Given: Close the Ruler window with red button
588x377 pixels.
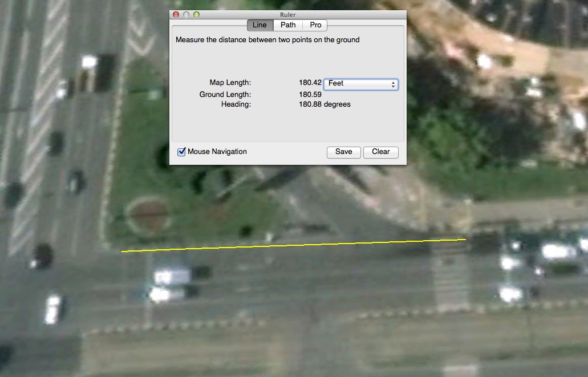Looking at the screenshot, I should 176,15.
